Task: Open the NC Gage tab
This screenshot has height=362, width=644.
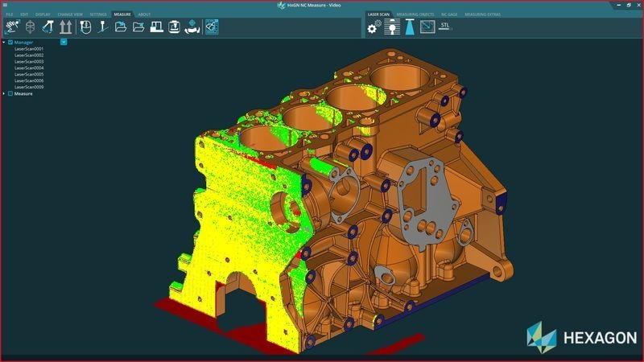Action: pos(448,14)
